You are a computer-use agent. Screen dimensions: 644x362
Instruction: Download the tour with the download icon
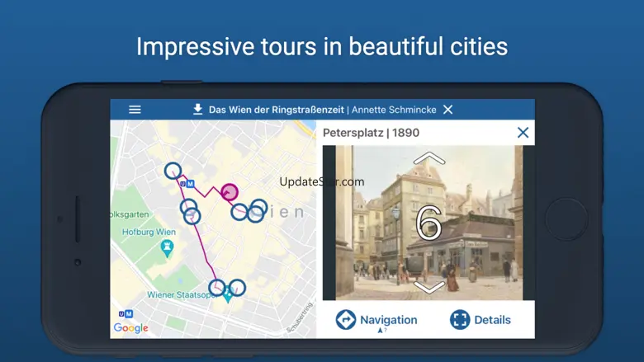pos(198,110)
